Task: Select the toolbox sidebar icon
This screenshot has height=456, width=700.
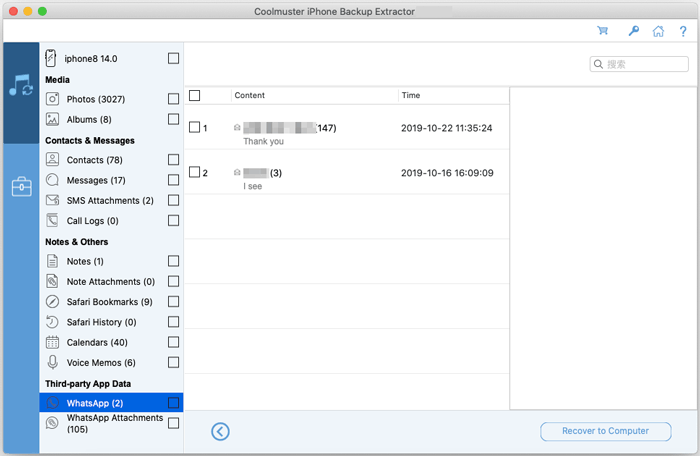Action: tap(21, 186)
